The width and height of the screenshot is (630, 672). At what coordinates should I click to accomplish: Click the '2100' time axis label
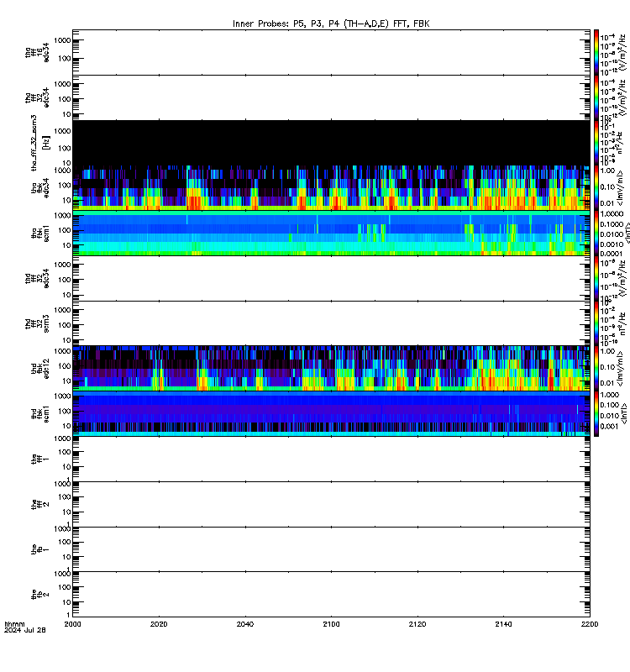pos(331,624)
